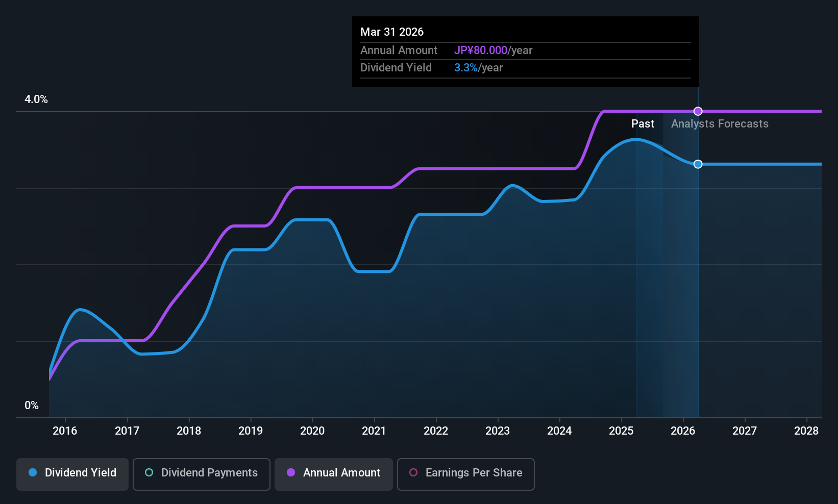Click the Past region label
This screenshot has width=838, height=504.
[x=643, y=124]
